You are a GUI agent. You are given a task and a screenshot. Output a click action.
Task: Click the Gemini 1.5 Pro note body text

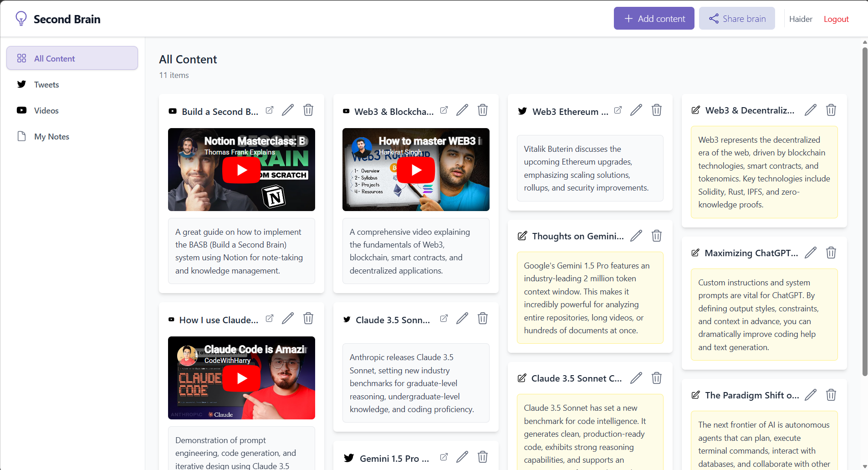pyautogui.click(x=587, y=298)
